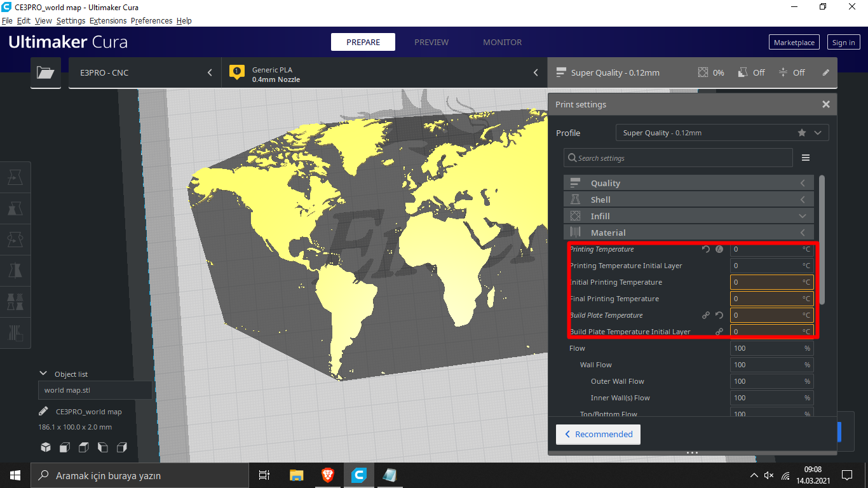The image size is (868, 488).
Task: Click the Printing Temperature value field
Action: [x=771, y=249]
